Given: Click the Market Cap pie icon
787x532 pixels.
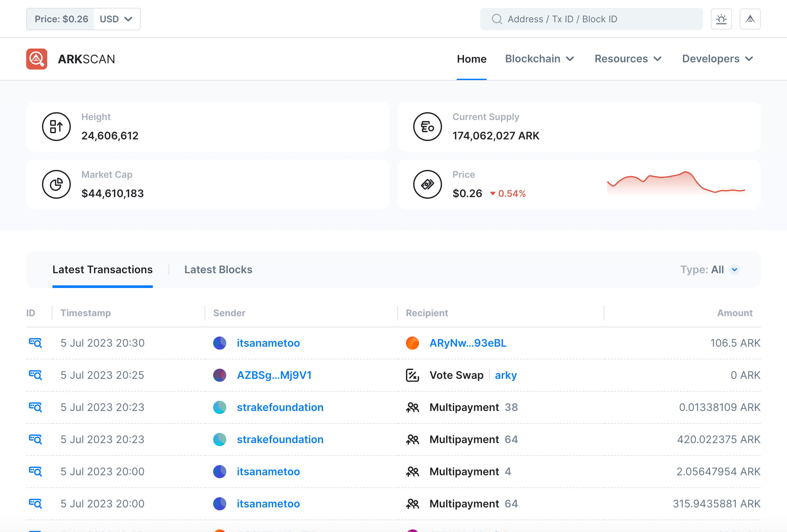Looking at the screenshot, I should (56, 184).
